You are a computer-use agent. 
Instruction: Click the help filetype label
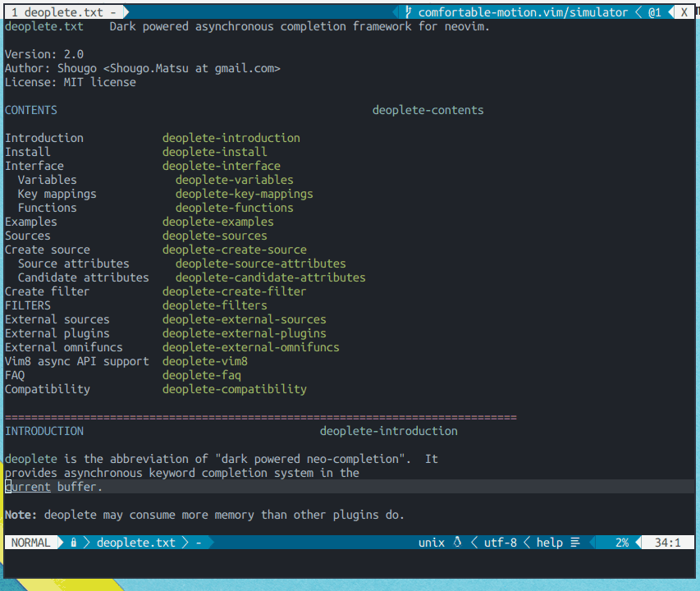click(549, 543)
